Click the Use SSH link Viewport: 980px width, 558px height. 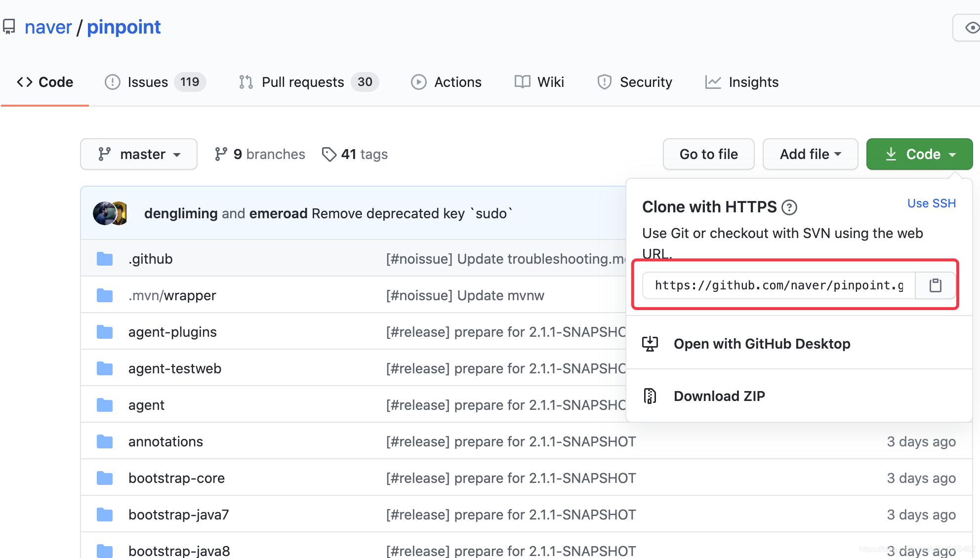[931, 203]
